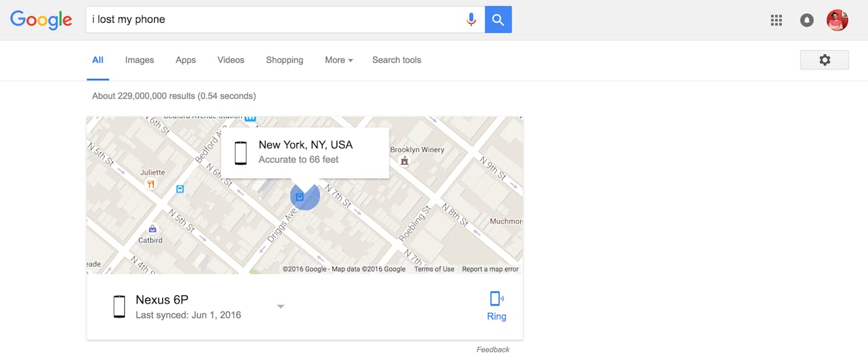This screenshot has width=868, height=359.
Task: Ring the Nexus 6P phone
Action: (x=497, y=306)
